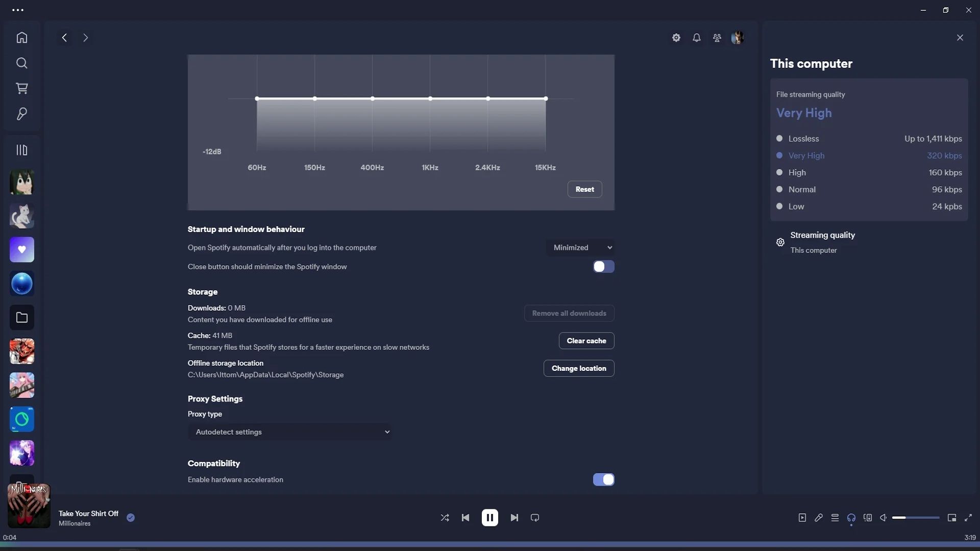Adjust the volume slider
This screenshot has height=551, width=980.
916,517
